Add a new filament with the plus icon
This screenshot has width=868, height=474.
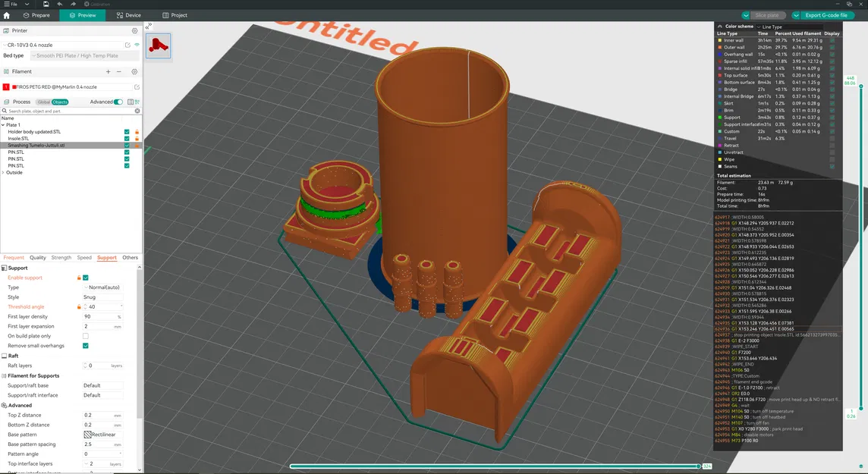pyautogui.click(x=108, y=71)
